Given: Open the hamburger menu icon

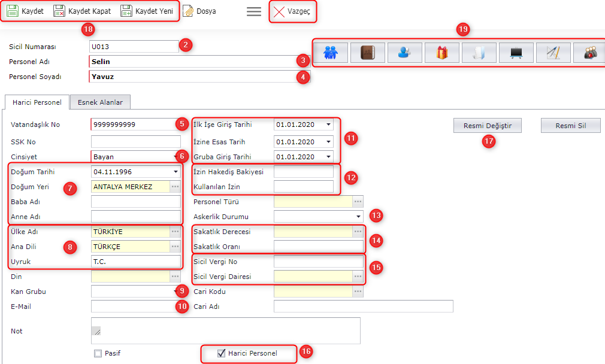Looking at the screenshot, I should click(x=254, y=11).
